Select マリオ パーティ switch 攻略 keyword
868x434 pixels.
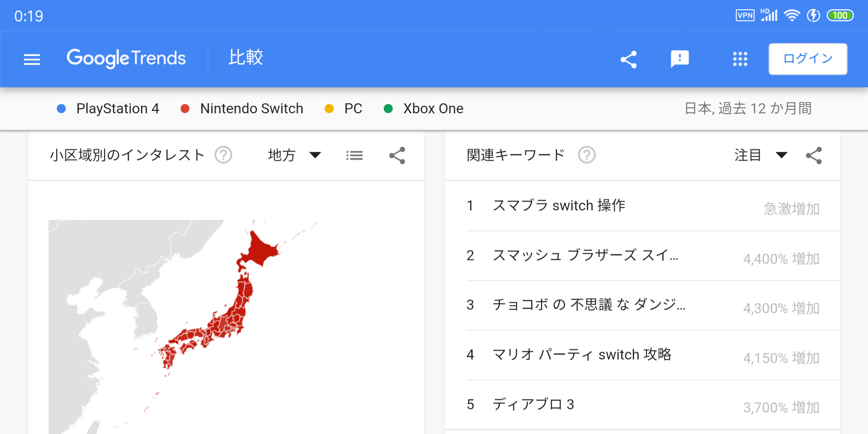(581, 355)
